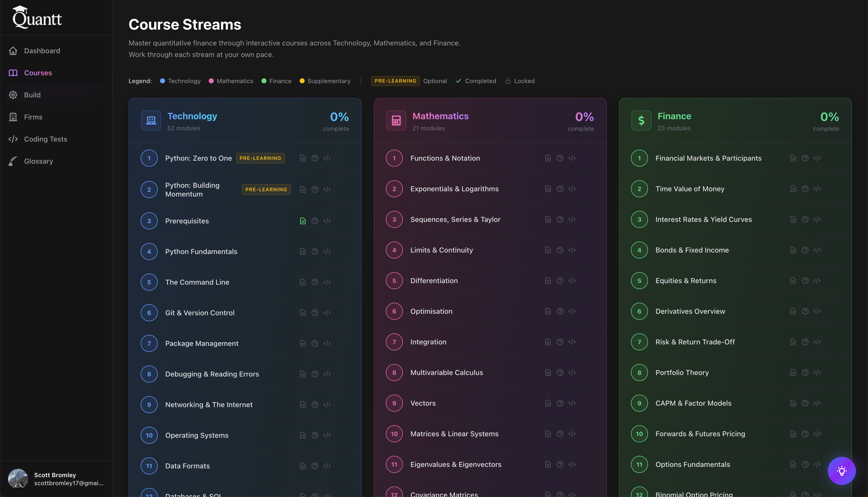Click the help icon next to Python Fundamentals
The image size is (868, 497).
[x=314, y=251]
